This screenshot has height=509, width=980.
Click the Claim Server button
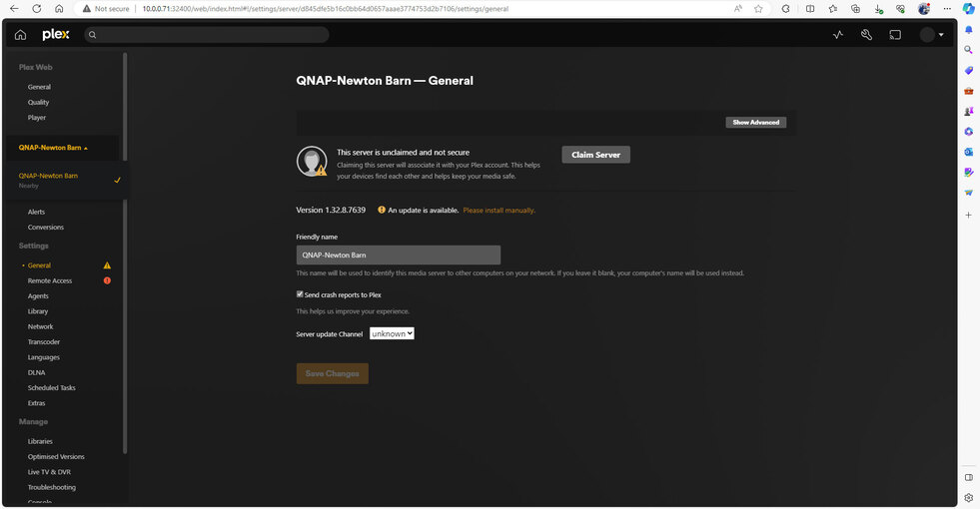pyautogui.click(x=595, y=155)
